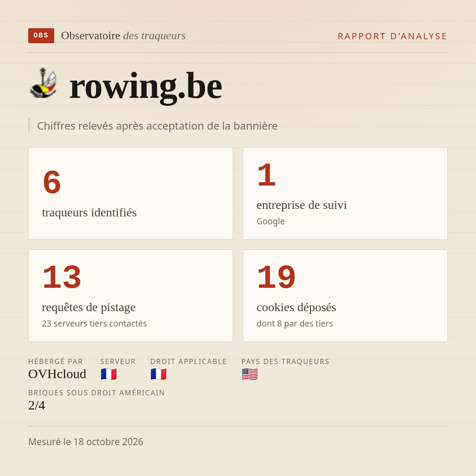
Task: Click the 23 serveurs tiers contactés text
Action: point(94,324)
